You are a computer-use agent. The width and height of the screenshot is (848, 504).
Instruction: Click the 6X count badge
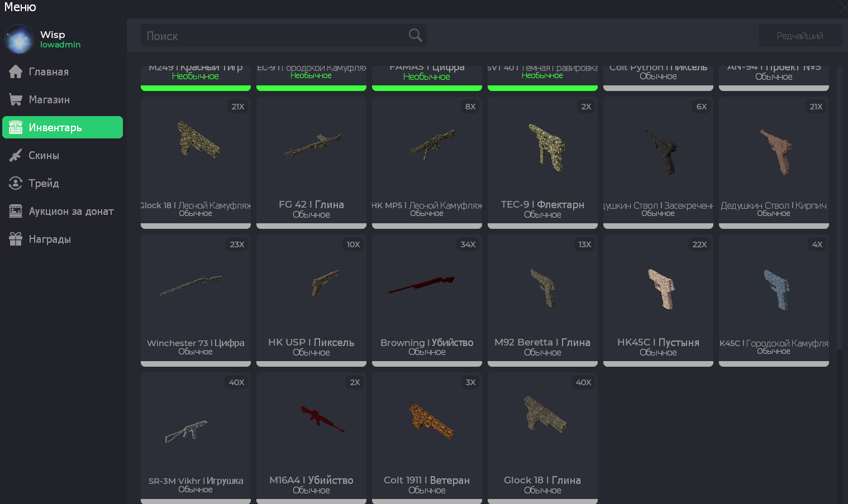click(702, 107)
